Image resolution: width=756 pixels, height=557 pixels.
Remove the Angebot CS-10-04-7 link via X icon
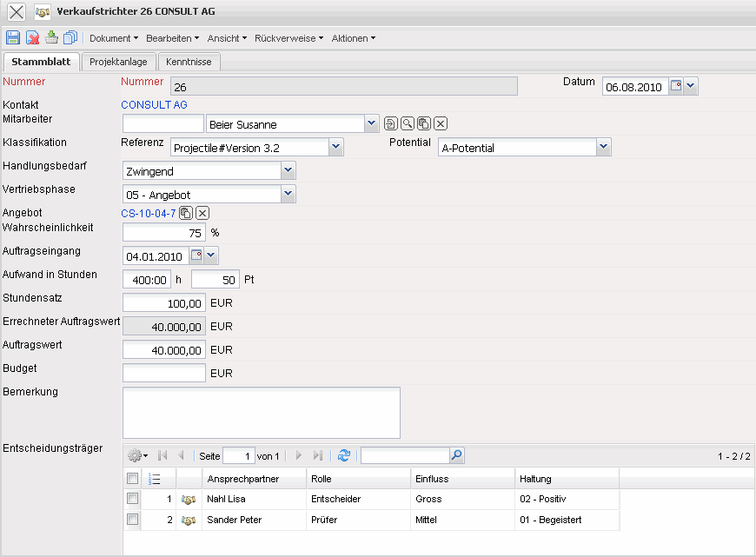[x=202, y=213]
